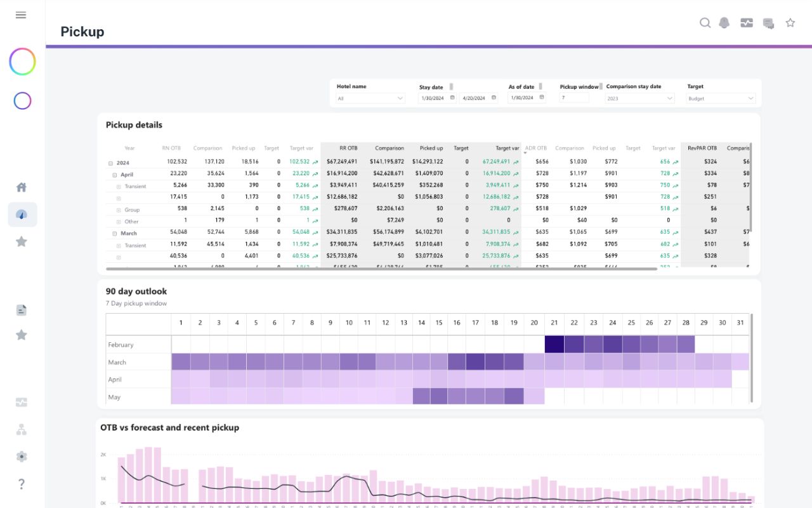Open help question mark icon
812x508 pixels.
[x=22, y=484]
